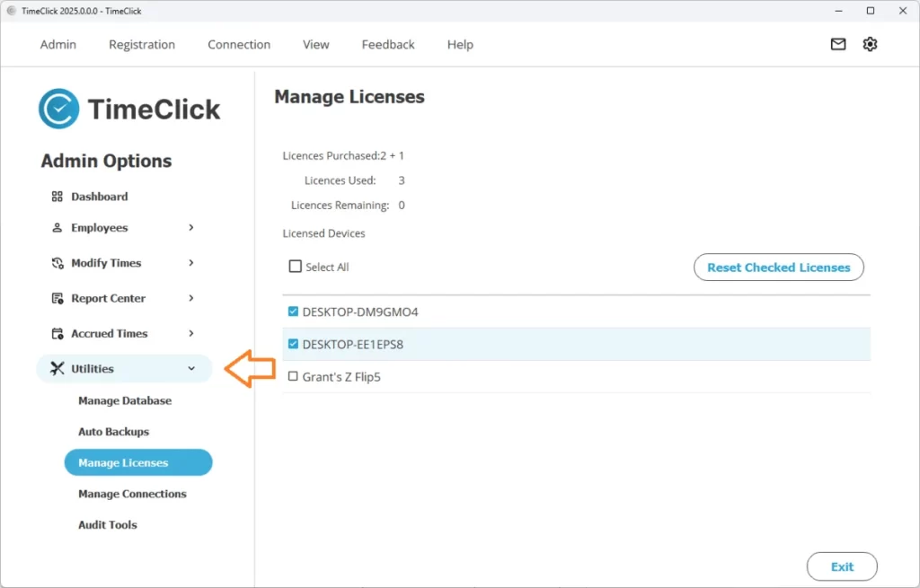Open settings via the gear icon

tap(870, 44)
